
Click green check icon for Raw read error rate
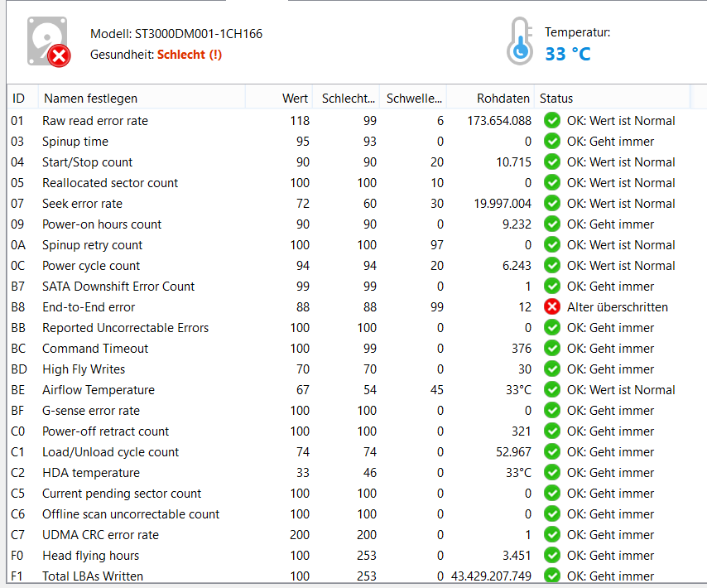point(552,121)
